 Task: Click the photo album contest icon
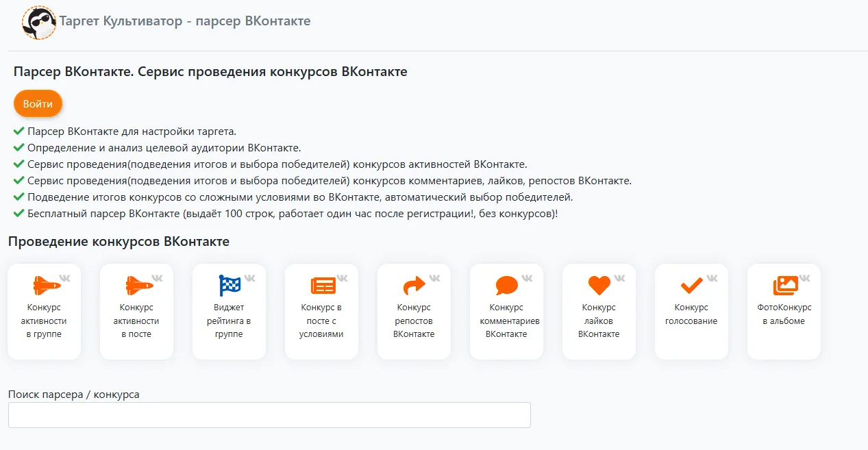(785, 285)
